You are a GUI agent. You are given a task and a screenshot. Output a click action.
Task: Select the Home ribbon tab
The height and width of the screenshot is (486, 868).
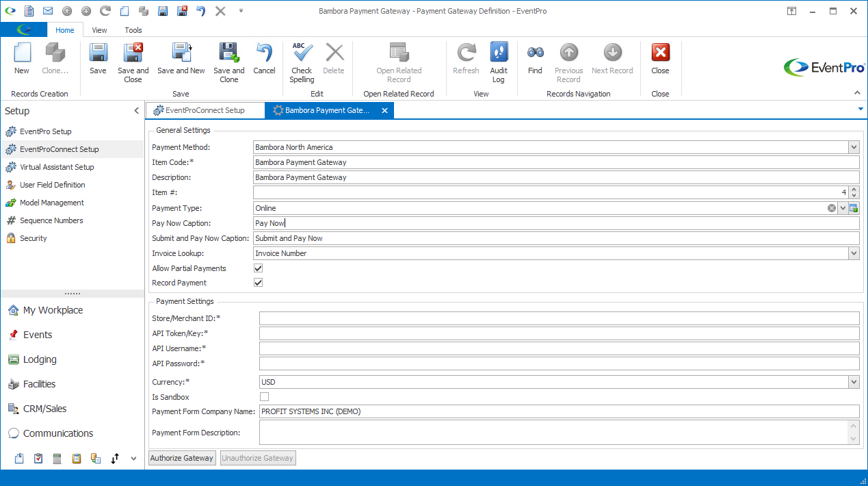(65, 30)
